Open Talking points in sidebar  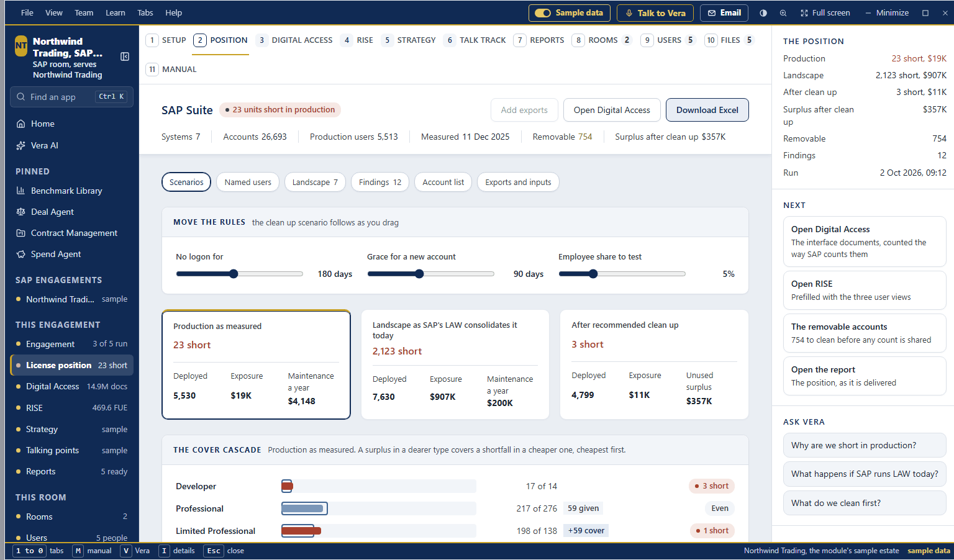72,450
